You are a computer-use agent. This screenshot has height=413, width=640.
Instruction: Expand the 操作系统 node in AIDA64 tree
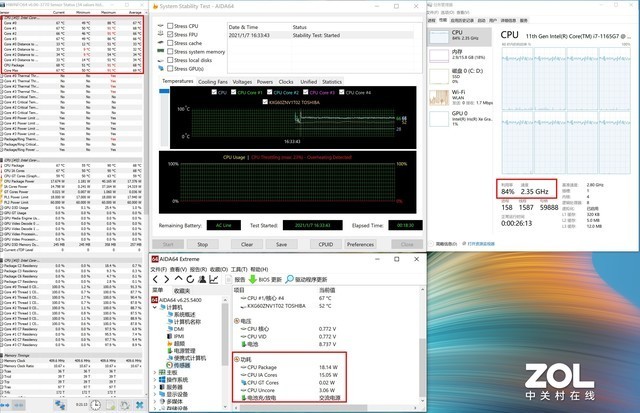coord(155,379)
